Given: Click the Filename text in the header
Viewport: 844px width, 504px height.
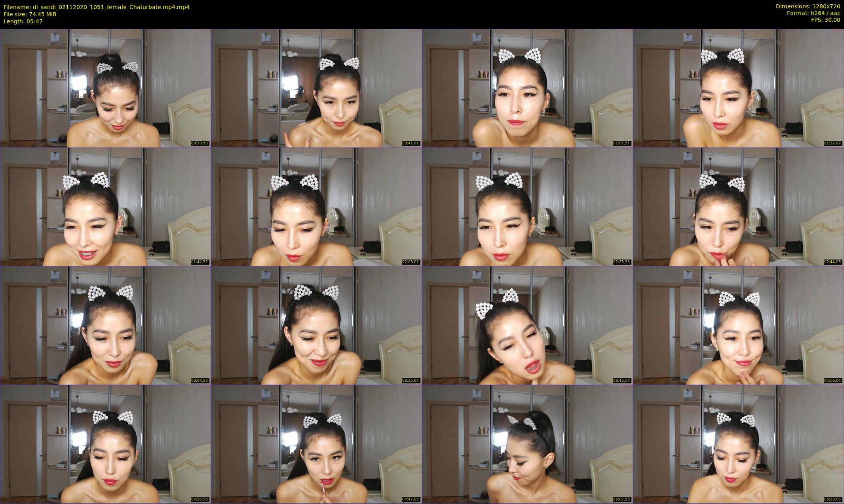Looking at the screenshot, I should point(96,7).
